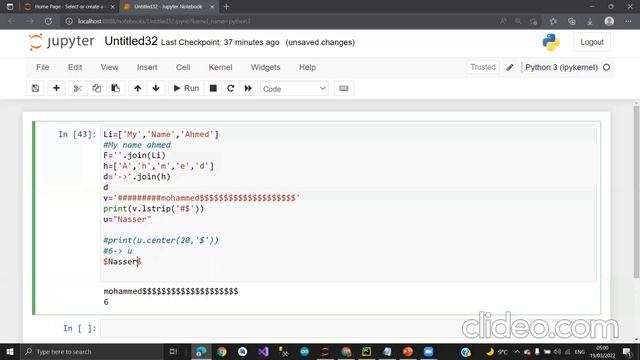This screenshot has width=640, height=360.
Task: Click the Python 3 (ipykernel) kernel name
Action: (x=561, y=67)
